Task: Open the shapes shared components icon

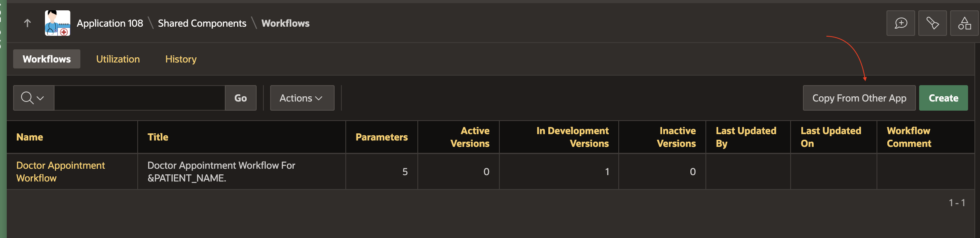Action: 964,23
